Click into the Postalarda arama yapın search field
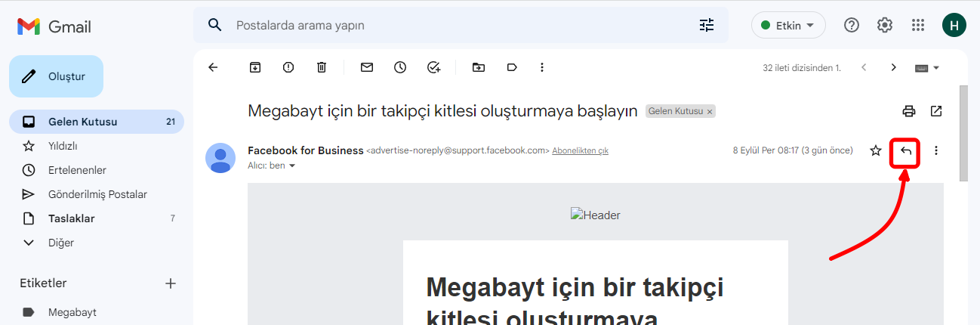The width and height of the screenshot is (980, 325). point(461,25)
